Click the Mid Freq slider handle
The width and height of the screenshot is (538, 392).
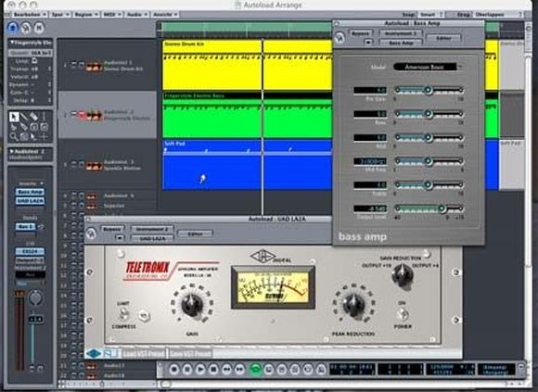pos(428,160)
